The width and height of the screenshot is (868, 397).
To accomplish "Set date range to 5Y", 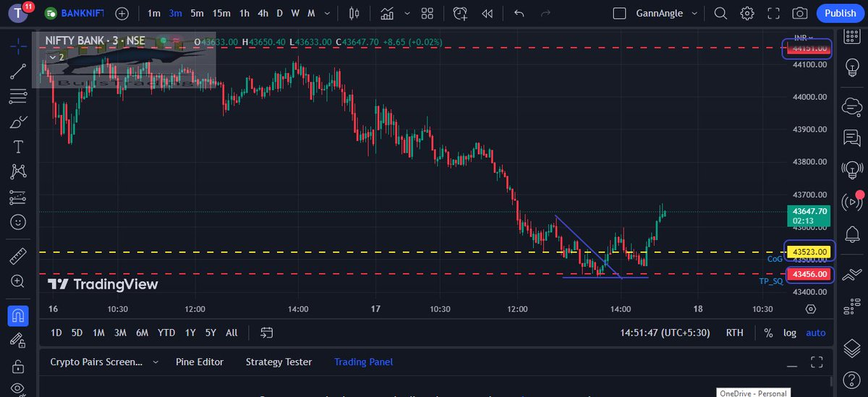I will point(210,333).
